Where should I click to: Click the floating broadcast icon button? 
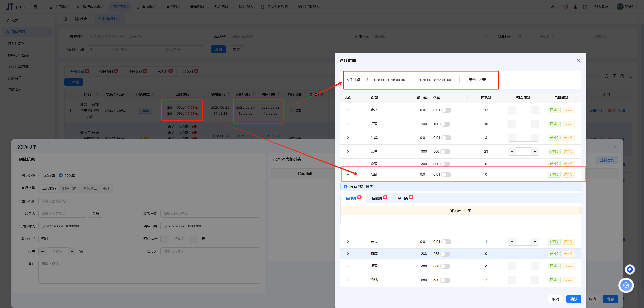[626, 285]
